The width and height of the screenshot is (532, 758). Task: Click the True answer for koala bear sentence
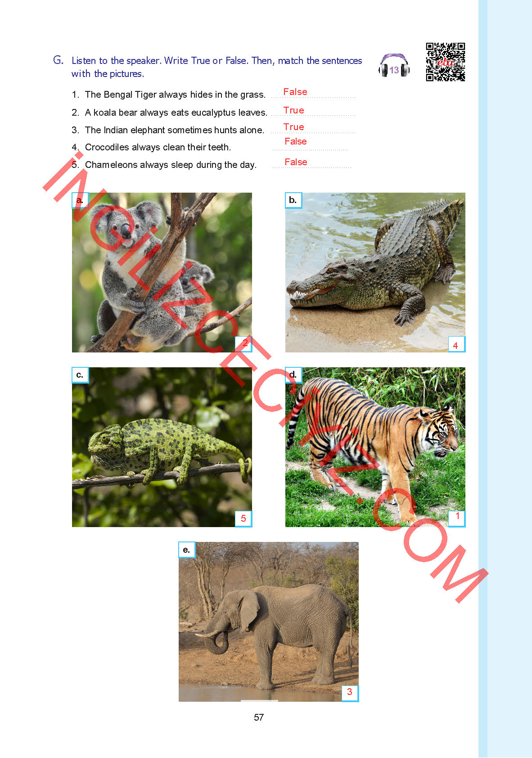point(294,110)
